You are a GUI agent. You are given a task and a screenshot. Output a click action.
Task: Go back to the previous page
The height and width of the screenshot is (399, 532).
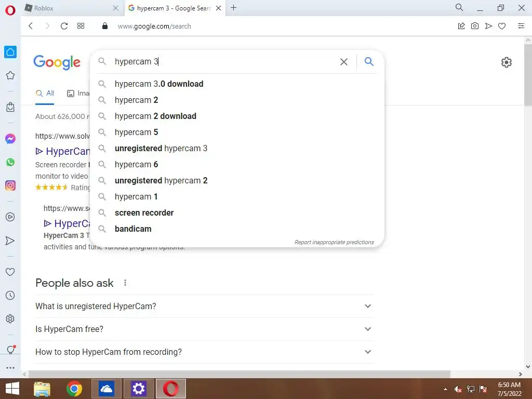tap(31, 26)
